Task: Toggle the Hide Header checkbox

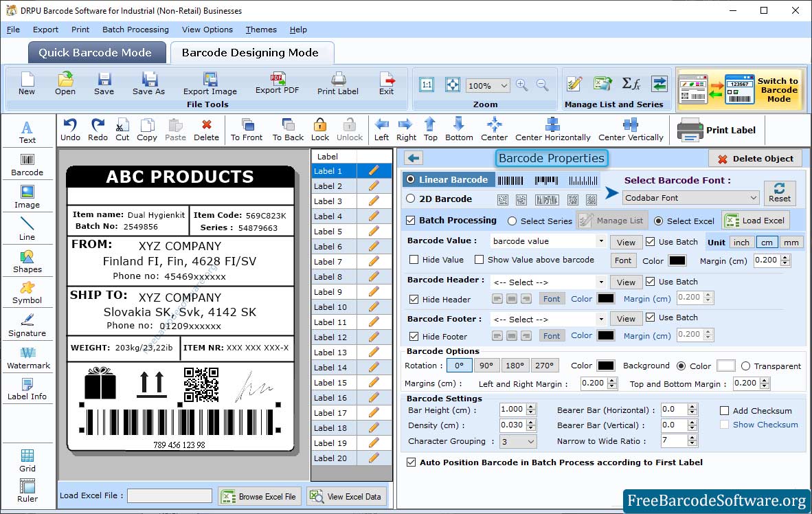Action: point(414,299)
